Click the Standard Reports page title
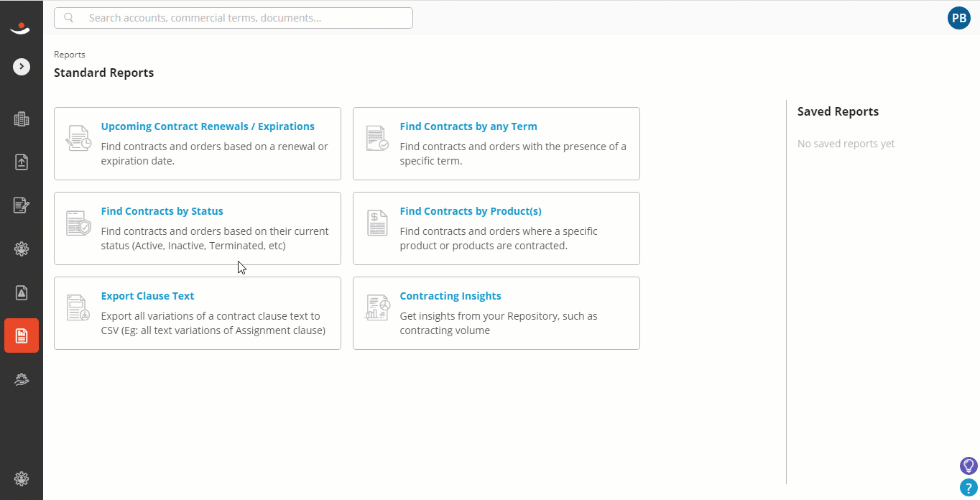 click(104, 73)
